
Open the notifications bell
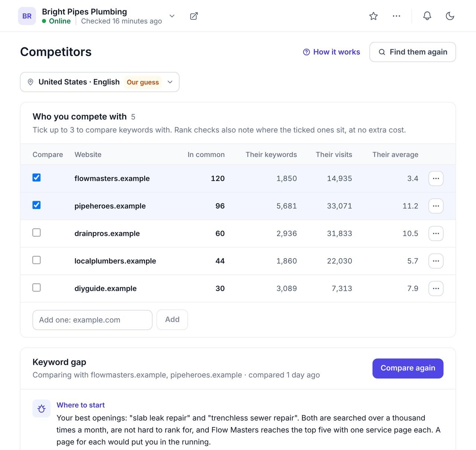pos(427,16)
